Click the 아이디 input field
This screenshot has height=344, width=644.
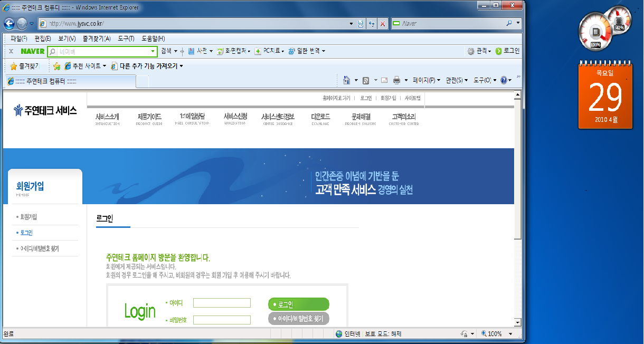coord(222,303)
